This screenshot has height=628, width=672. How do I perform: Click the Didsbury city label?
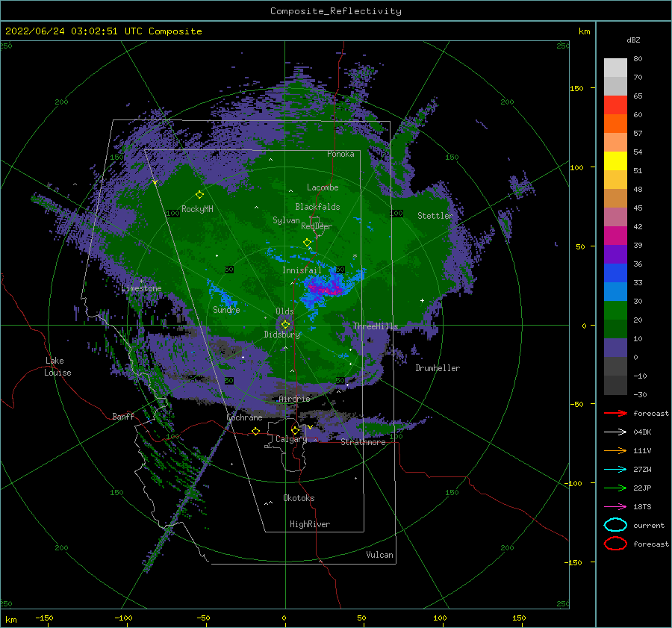click(282, 335)
